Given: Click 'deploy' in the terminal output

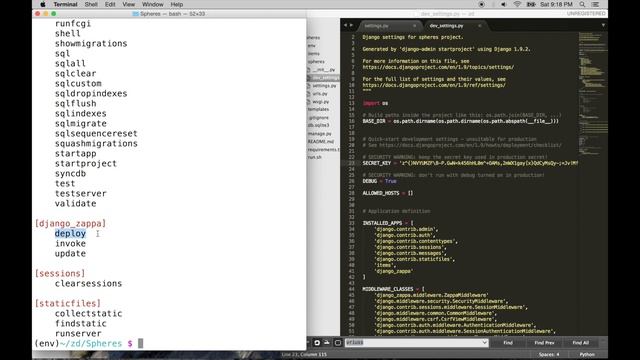Looking at the screenshot, I should coord(70,233).
